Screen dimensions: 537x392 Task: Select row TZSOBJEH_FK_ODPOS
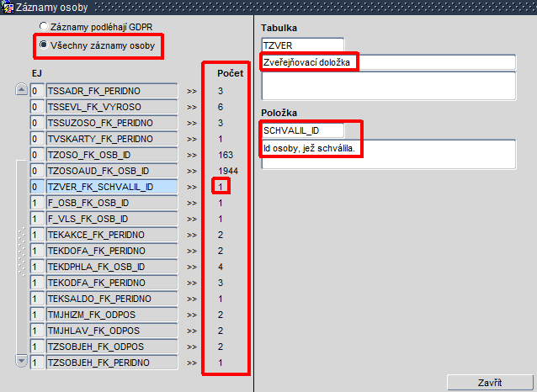coord(112,347)
